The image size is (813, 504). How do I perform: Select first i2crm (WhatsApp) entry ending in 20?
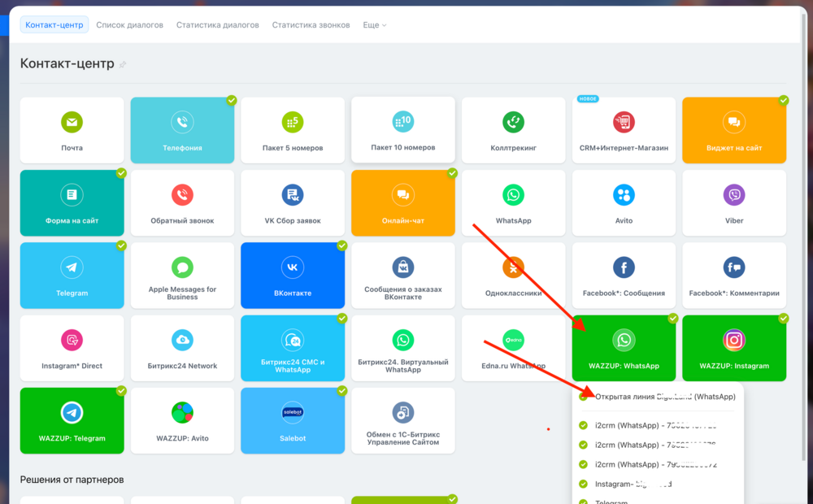648,425
